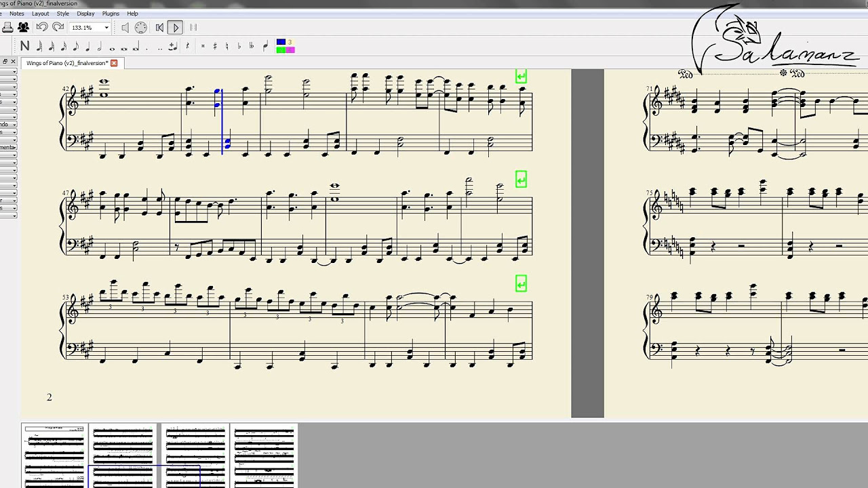Image resolution: width=868 pixels, height=488 pixels.
Task: Open page 4 thumbnail in the navigator
Action: (x=264, y=455)
